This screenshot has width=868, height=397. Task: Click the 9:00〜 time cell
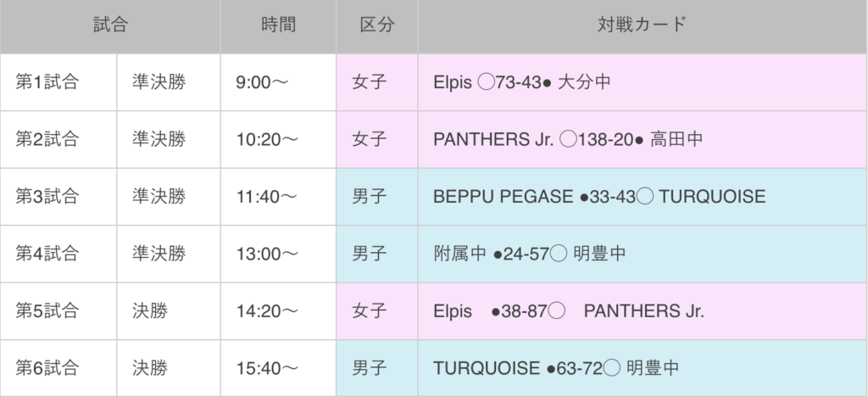262,82
